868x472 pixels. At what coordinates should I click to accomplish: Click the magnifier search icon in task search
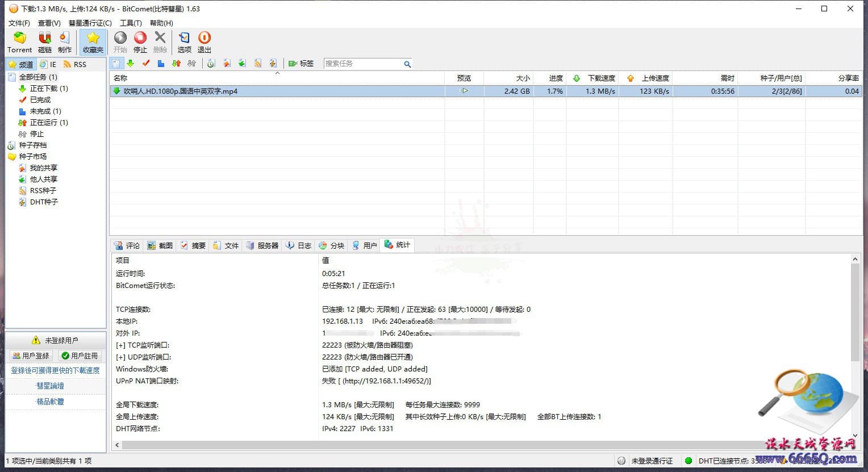tap(407, 64)
